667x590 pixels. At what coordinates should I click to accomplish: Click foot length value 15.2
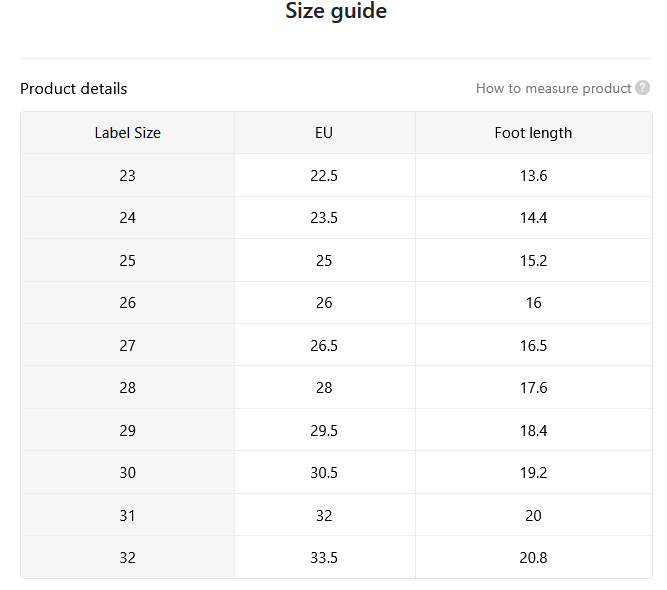tap(533, 260)
